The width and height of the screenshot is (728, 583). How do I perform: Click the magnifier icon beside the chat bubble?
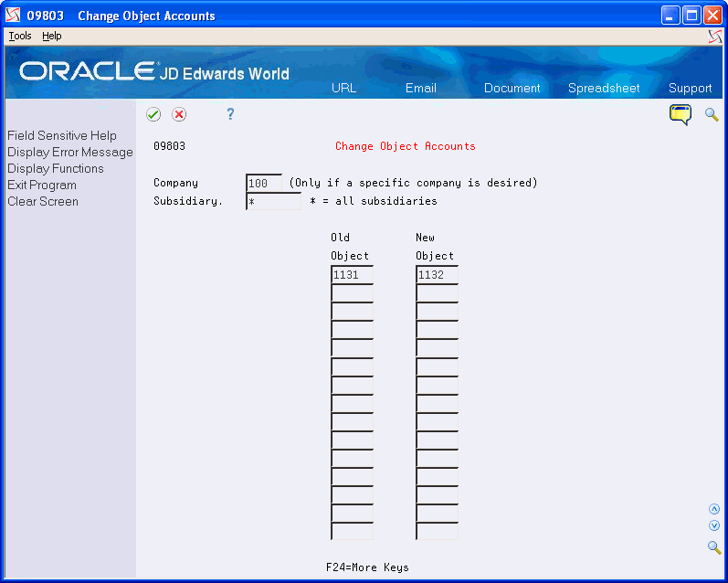(712, 114)
